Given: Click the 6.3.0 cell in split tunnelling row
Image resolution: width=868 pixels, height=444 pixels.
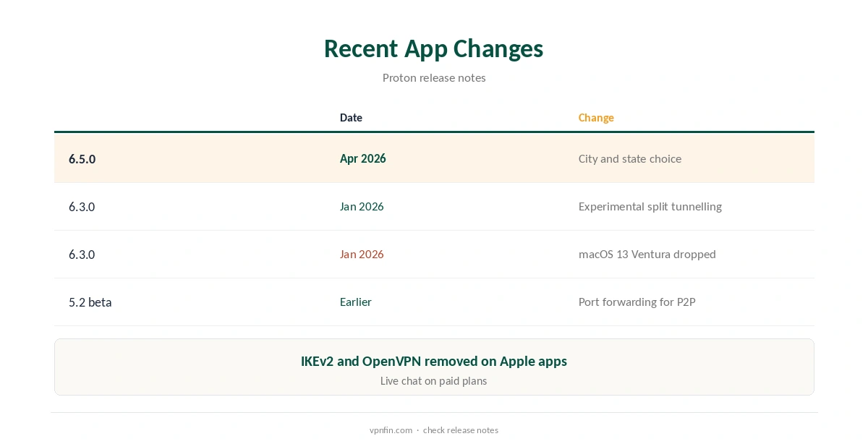Looking at the screenshot, I should 82,207.
